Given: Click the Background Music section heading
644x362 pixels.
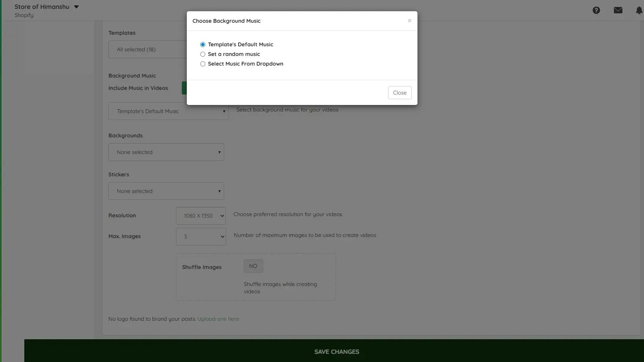Looking at the screenshot, I should 132,76.
